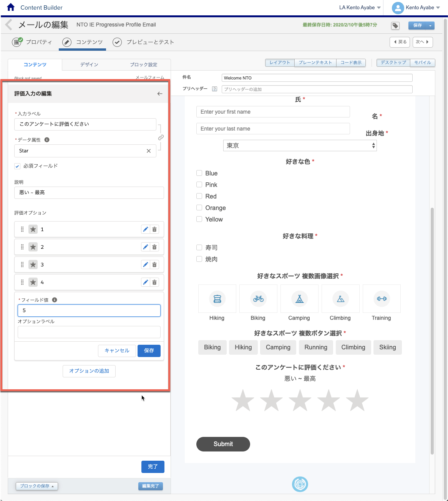
Task: Edit rating option 2 with pencil icon
Action: (x=145, y=247)
